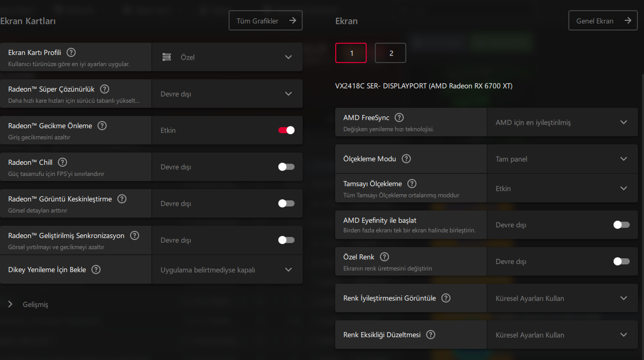Select display tab 1

point(351,53)
